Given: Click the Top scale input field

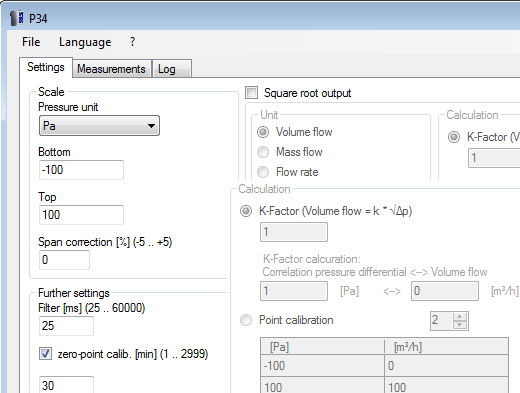Looking at the screenshot, I should coord(81,215).
